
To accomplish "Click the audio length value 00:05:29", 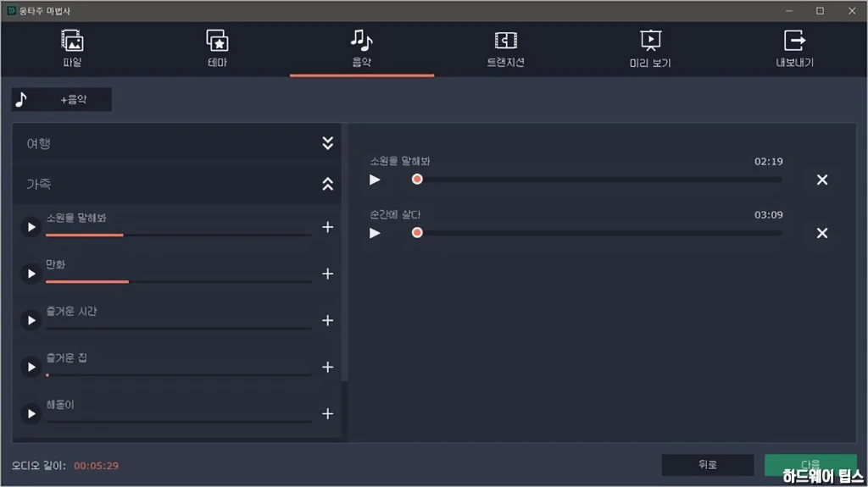I will [x=97, y=466].
